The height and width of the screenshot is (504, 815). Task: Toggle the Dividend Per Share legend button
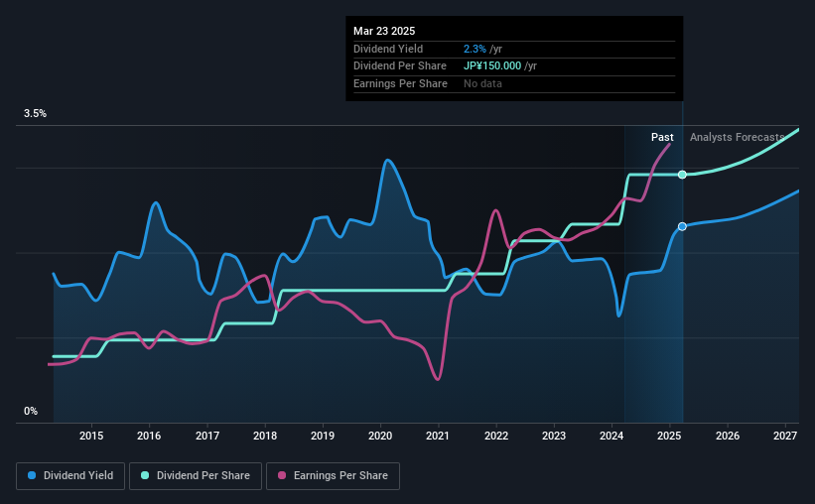[196, 476]
